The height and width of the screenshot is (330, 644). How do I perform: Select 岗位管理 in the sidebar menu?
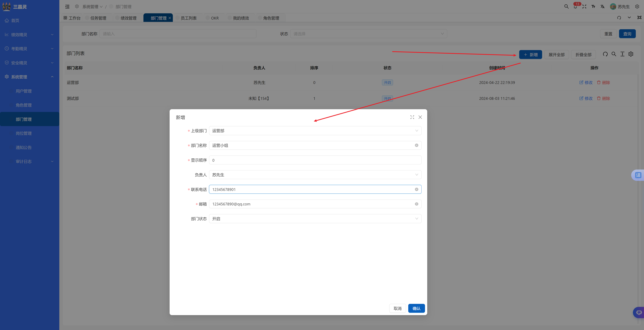click(x=24, y=133)
